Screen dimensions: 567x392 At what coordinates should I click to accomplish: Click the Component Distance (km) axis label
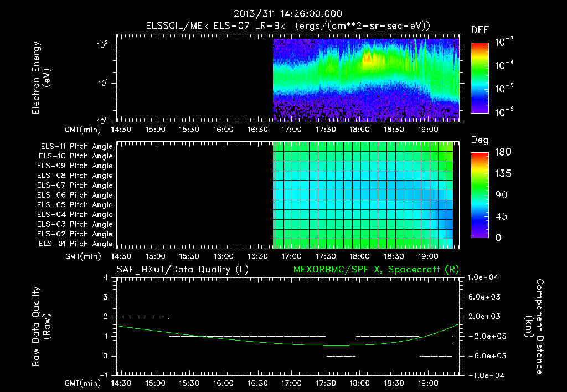534,327
